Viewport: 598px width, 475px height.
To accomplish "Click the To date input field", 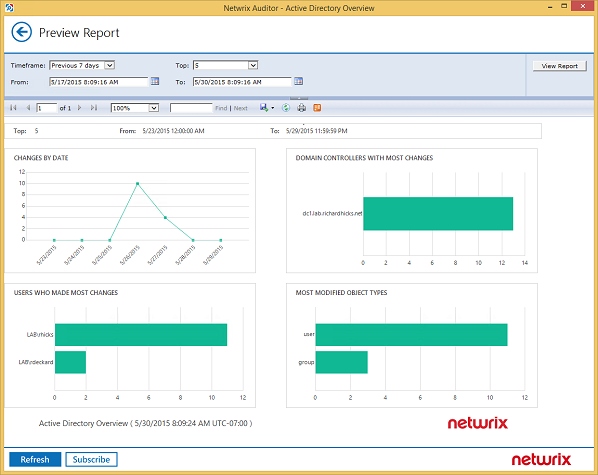I will pyautogui.click(x=242, y=82).
